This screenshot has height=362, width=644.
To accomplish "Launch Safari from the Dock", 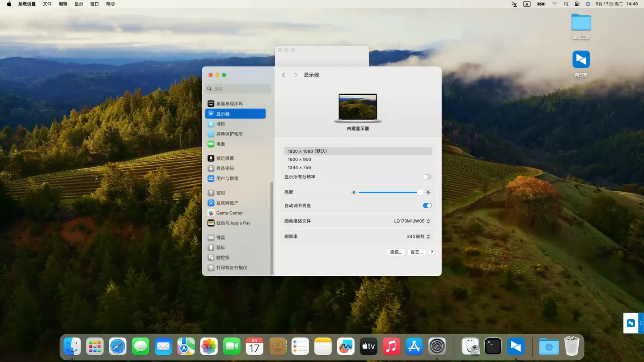I will pos(118,346).
